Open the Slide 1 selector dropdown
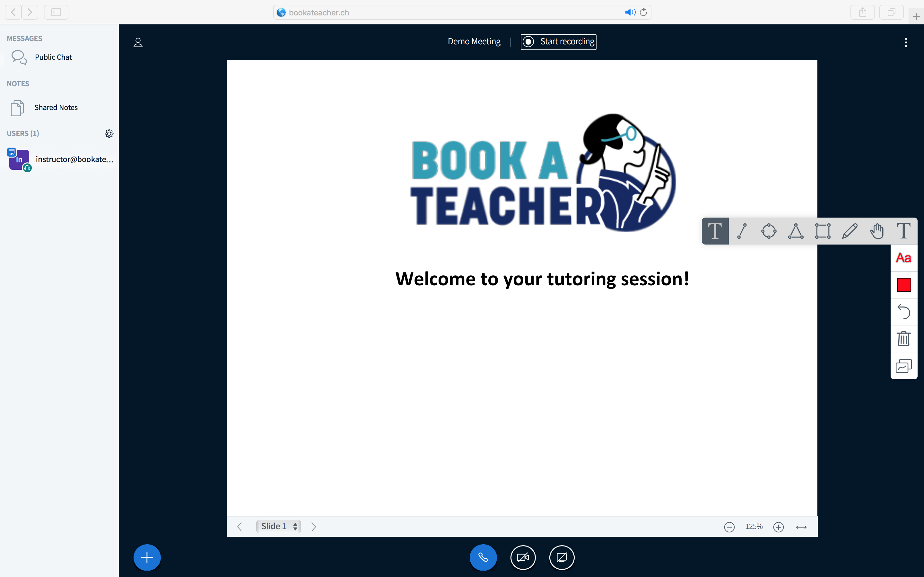This screenshot has width=924, height=577. pos(279,527)
